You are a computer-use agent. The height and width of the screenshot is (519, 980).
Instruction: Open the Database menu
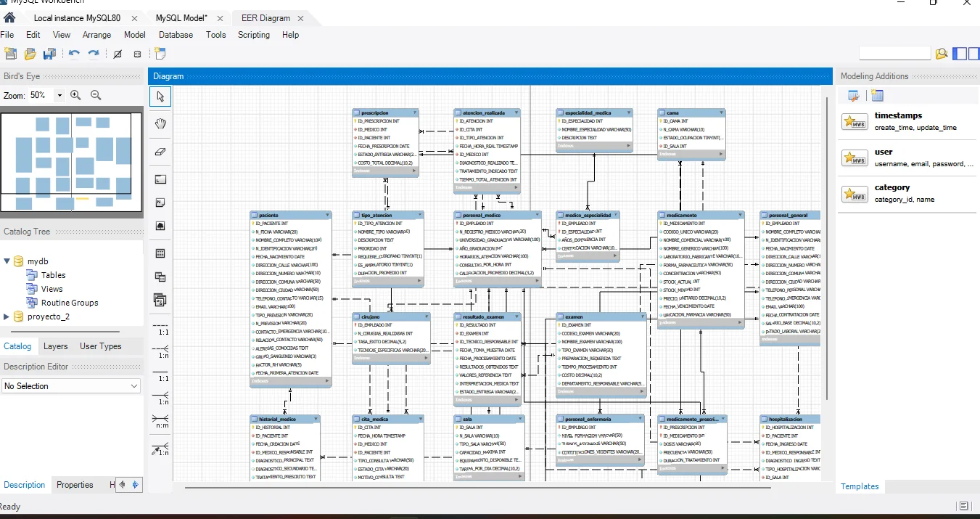pos(176,35)
